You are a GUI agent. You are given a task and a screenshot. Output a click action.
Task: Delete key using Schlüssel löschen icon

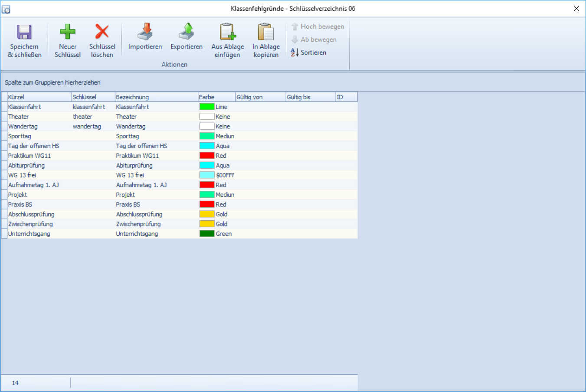point(102,33)
